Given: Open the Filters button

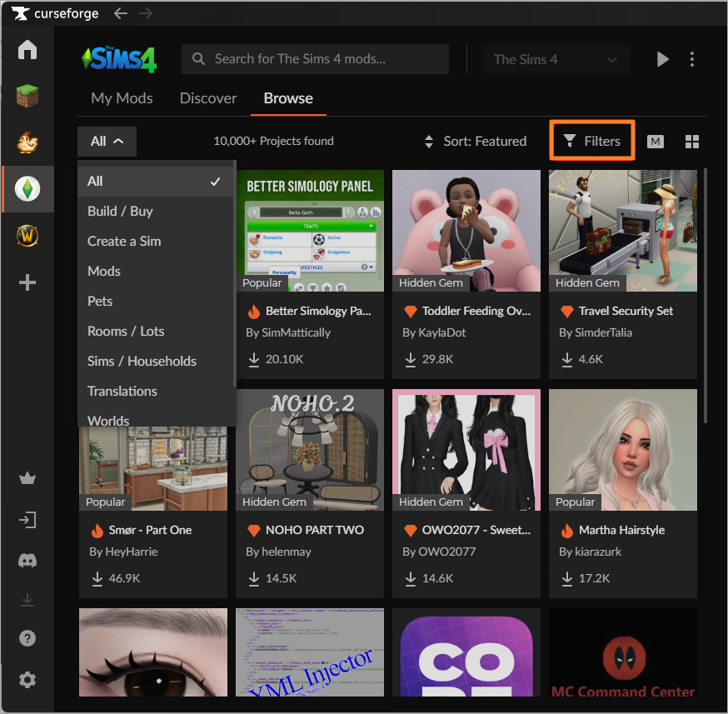Looking at the screenshot, I should click(x=592, y=141).
